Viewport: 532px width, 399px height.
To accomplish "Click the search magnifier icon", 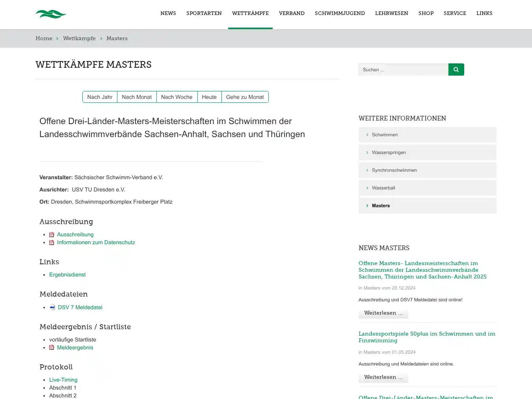I will (x=456, y=69).
